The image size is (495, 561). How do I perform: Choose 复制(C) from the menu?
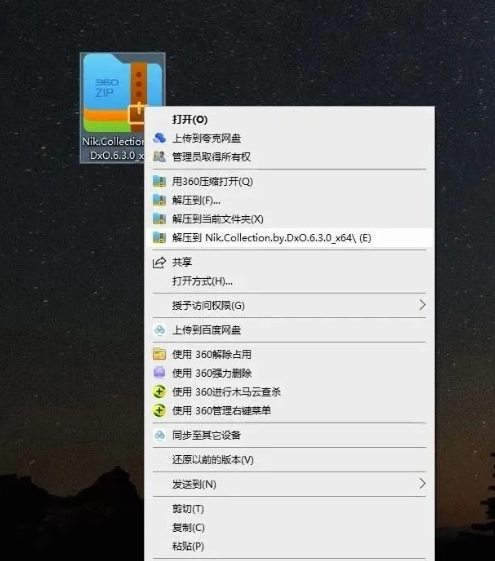(290, 527)
